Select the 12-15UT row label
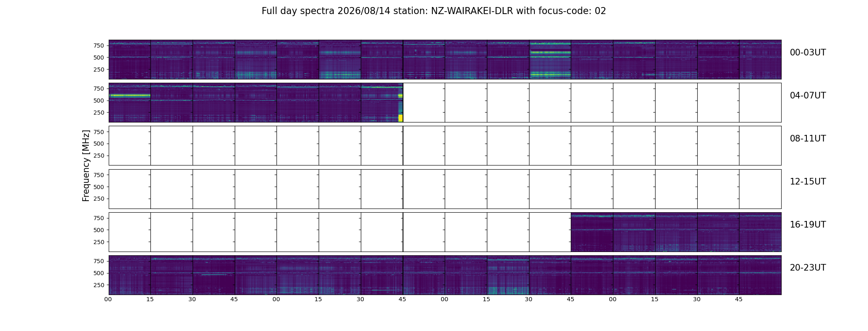868x331 pixels. pos(808,182)
